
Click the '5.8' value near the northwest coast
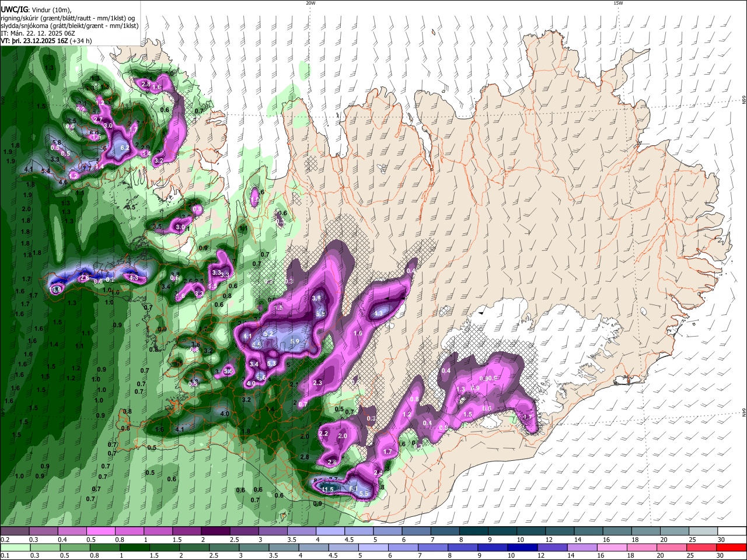coord(57,143)
